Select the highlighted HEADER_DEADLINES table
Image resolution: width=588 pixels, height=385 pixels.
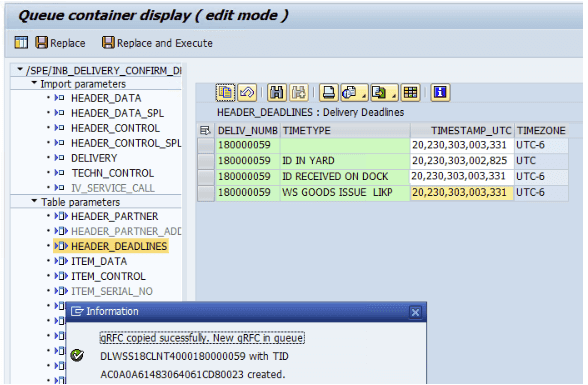[x=119, y=246]
